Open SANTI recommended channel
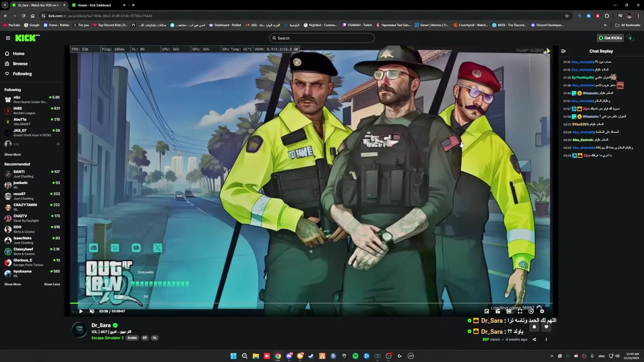The height and width of the screenshot is (362, 644). click(x=32, y=174)
